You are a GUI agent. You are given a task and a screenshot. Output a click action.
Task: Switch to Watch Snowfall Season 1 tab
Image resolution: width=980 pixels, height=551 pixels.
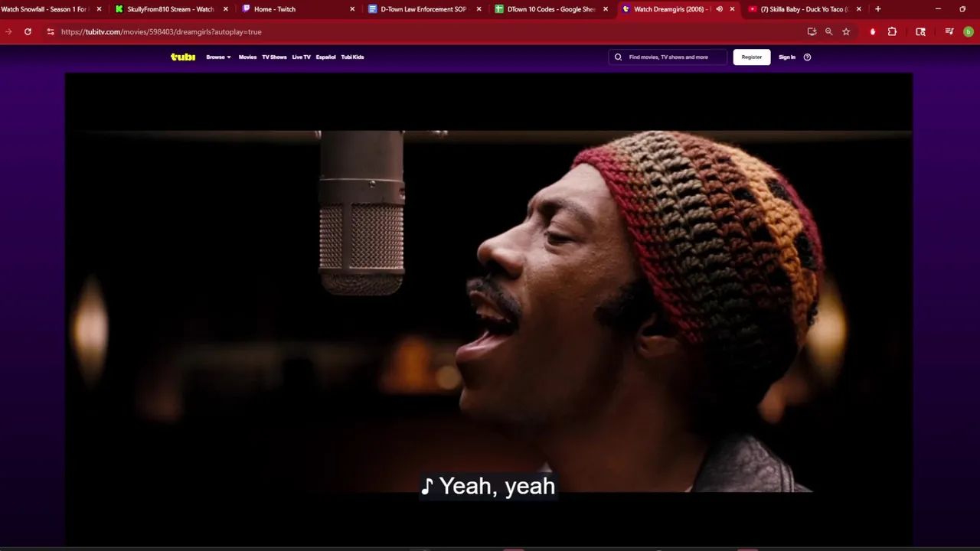point(44,9)
